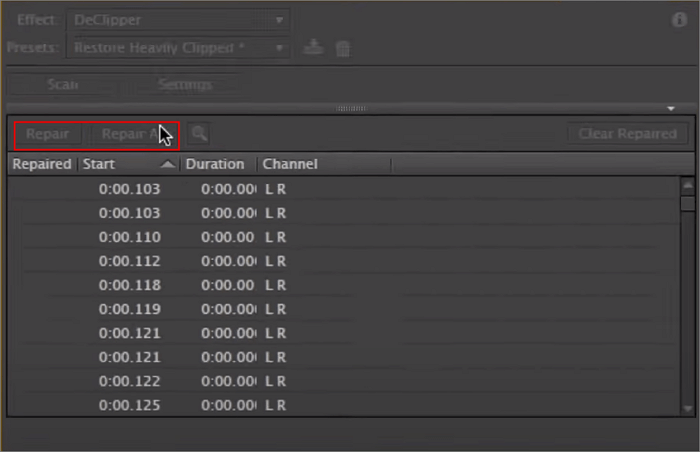The width and height of the screenshot is (700, 452).
Task: Collapse settings with small triangle below Settings
Action: [x=671, y=108]
